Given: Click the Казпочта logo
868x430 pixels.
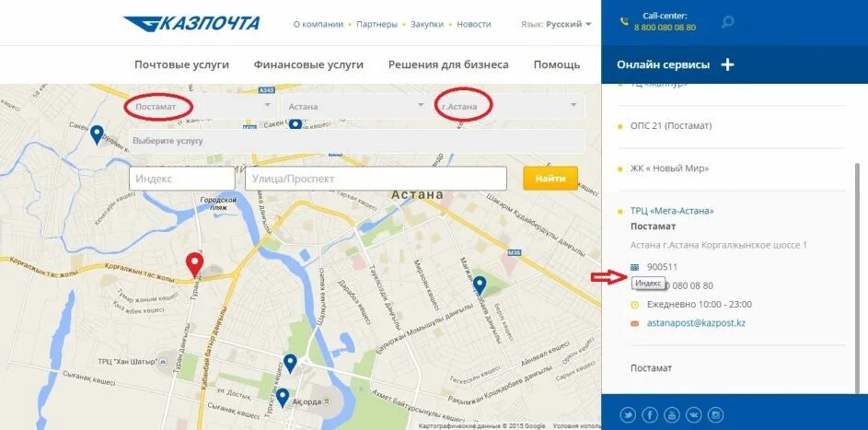Looking at the screenshot, I should [x=191, y=23].
